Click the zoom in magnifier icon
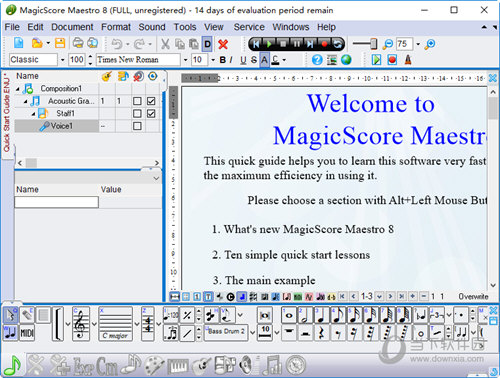 coord(430,44)
